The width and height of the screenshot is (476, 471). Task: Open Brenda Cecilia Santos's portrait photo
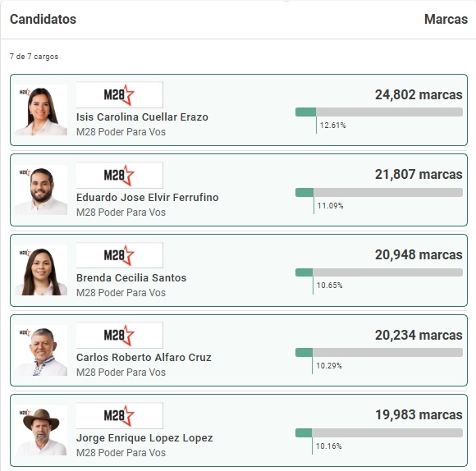(x=41, y=270)
